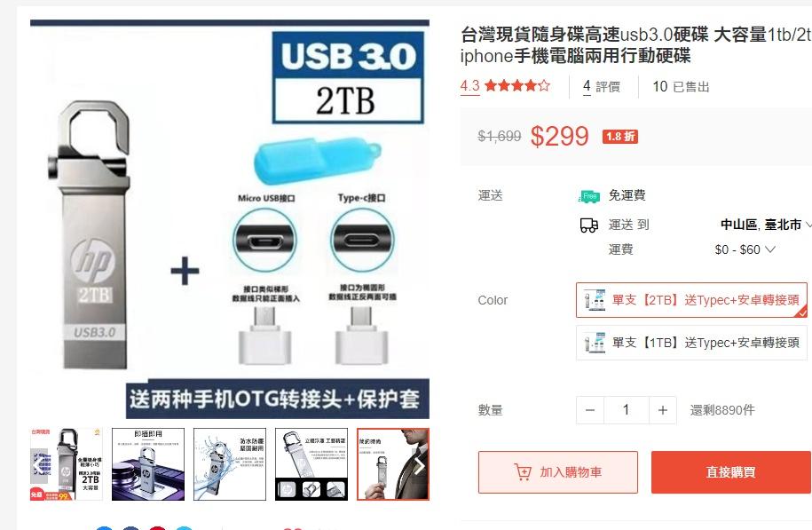Select the 即插即用 product thumbnail
This screenshot has height=530, width=812.
click(148, 464)
